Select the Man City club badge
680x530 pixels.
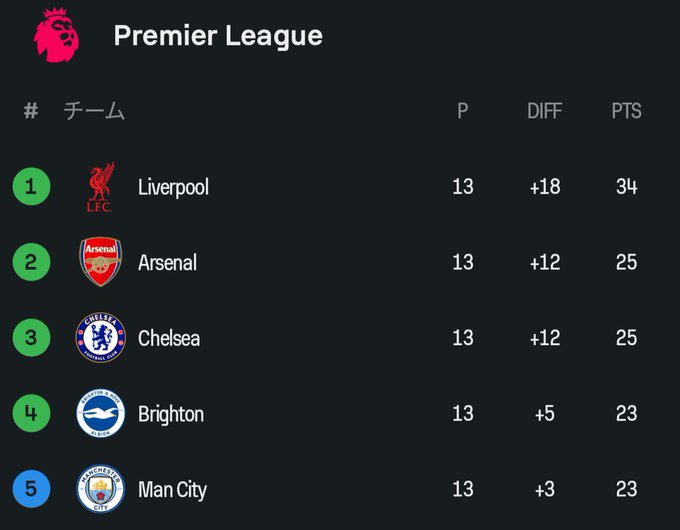tap(101, 489)
